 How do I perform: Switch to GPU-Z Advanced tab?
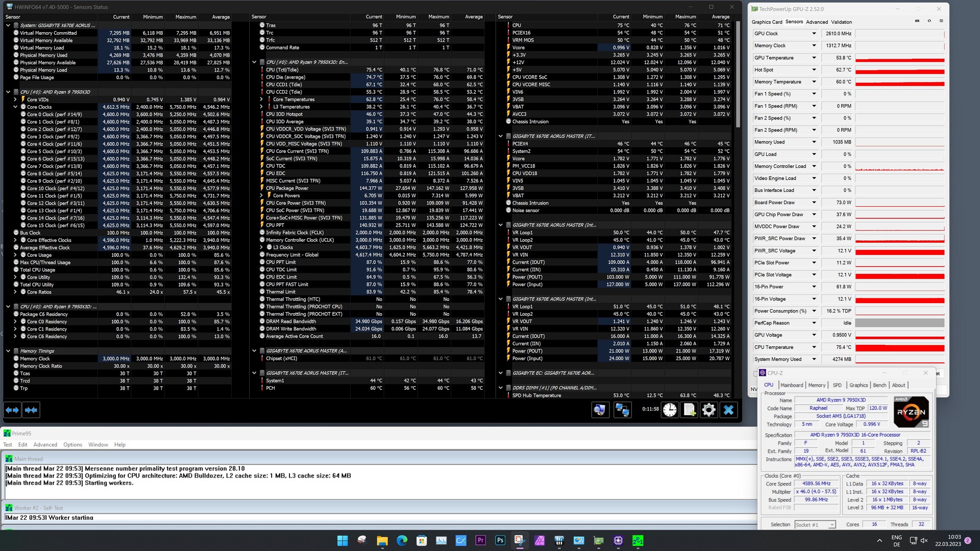point(817,22)
